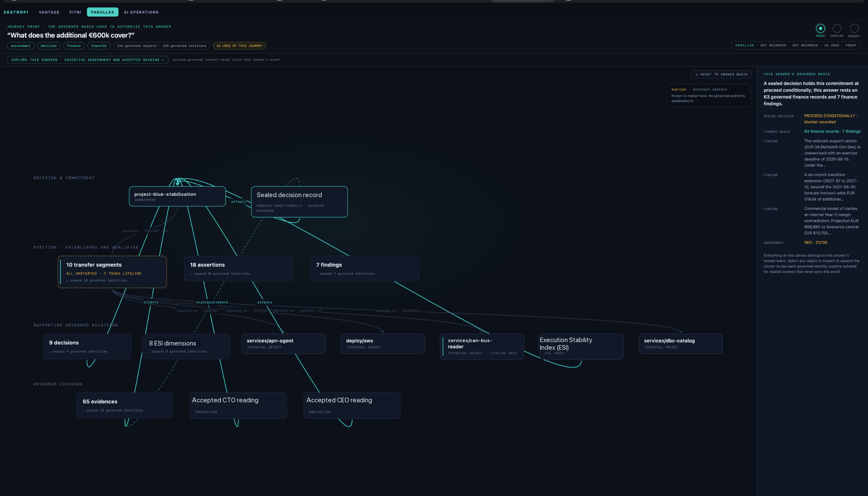Toggle the finance filter chip
This screenshot has height=496, width=868.
pos(74,46)
